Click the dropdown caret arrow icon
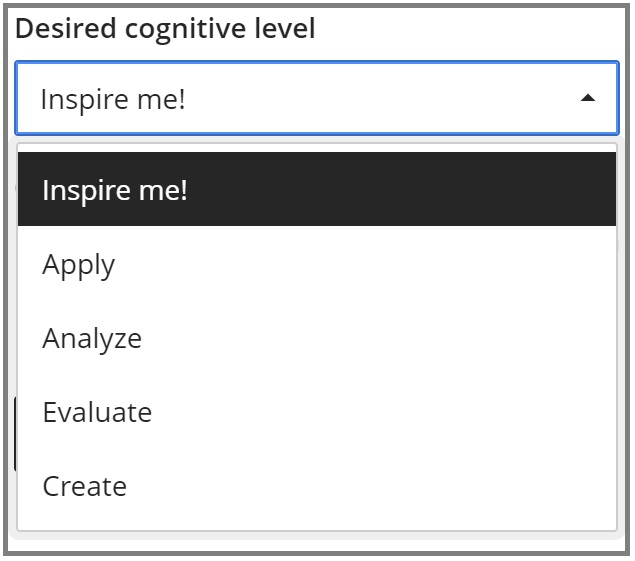This screenshot has width=635, height=561. 588,98
